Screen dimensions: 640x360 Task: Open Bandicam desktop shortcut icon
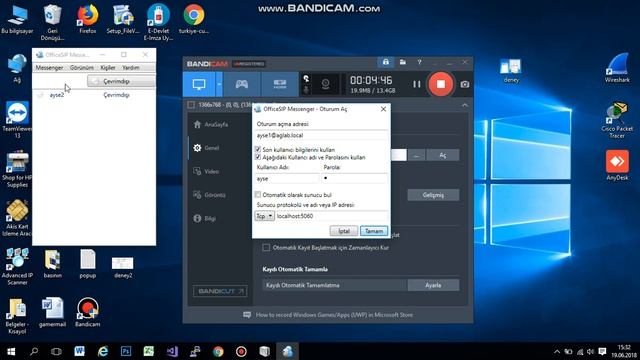pos(87,313)
